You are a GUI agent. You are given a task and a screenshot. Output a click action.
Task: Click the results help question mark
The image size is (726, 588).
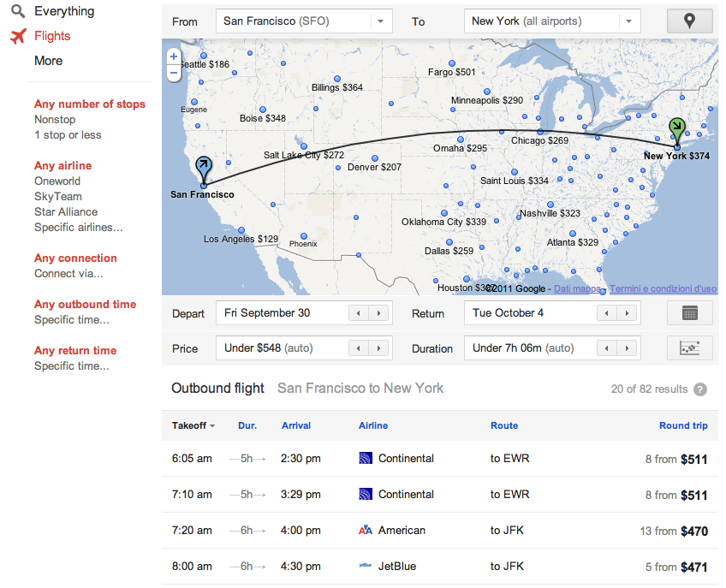700,389
